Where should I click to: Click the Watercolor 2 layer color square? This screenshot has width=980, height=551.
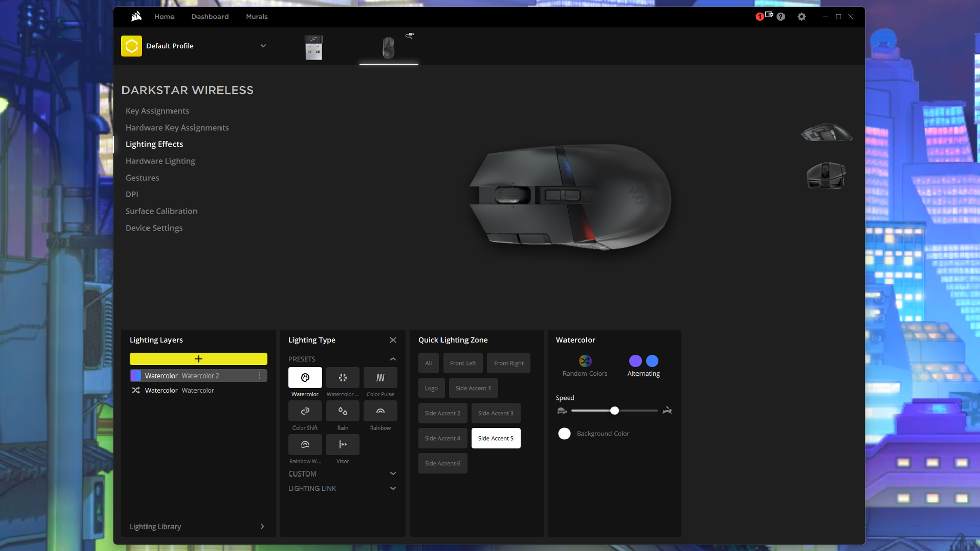[136, 375]
